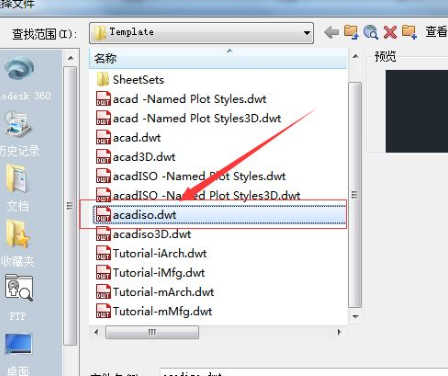Open the FTP sidebar location
Screen dimensions: 448x376
click(x=18, y=298)
